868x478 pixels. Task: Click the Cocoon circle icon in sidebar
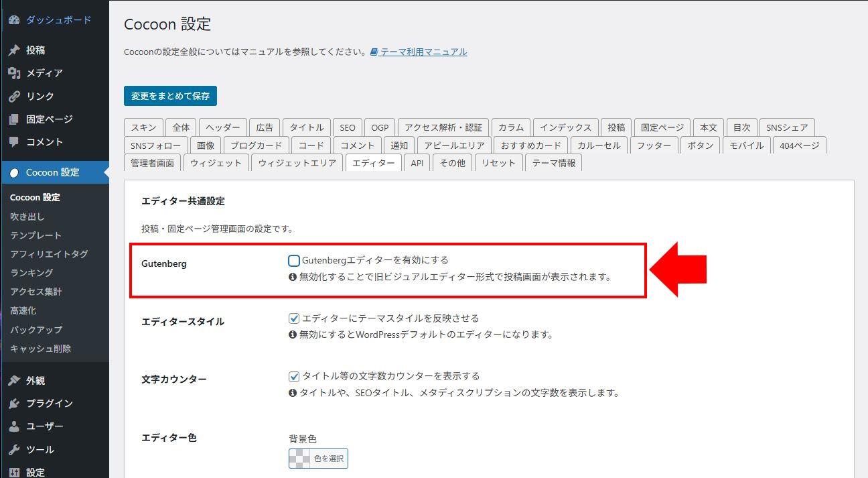coord(14,172)
